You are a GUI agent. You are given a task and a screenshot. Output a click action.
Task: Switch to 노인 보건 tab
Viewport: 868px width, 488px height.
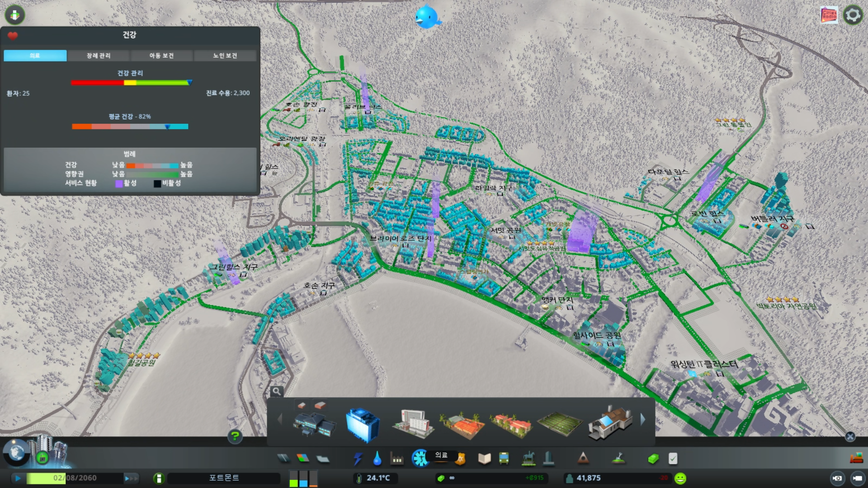[225, 56]
